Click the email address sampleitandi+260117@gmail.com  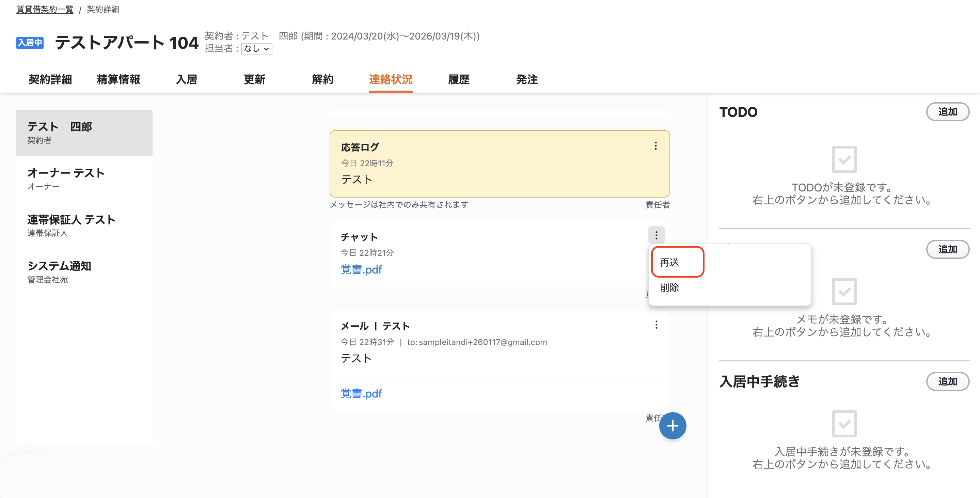(x=483, y=342)
